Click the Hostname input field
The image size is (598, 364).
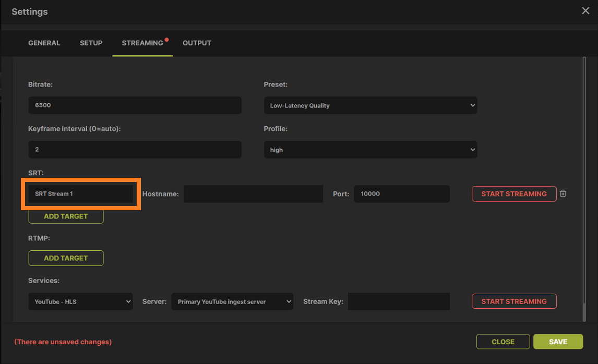point(253,193)
